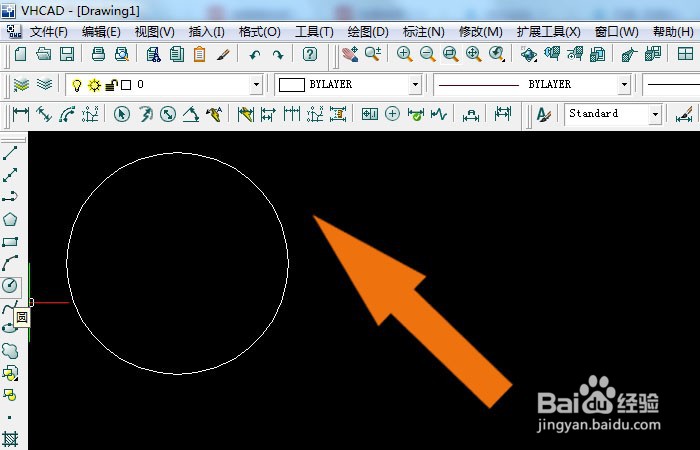Expand the BYLAYER color dropdown
Screen dimensions: 700x450
click(415, 84)
